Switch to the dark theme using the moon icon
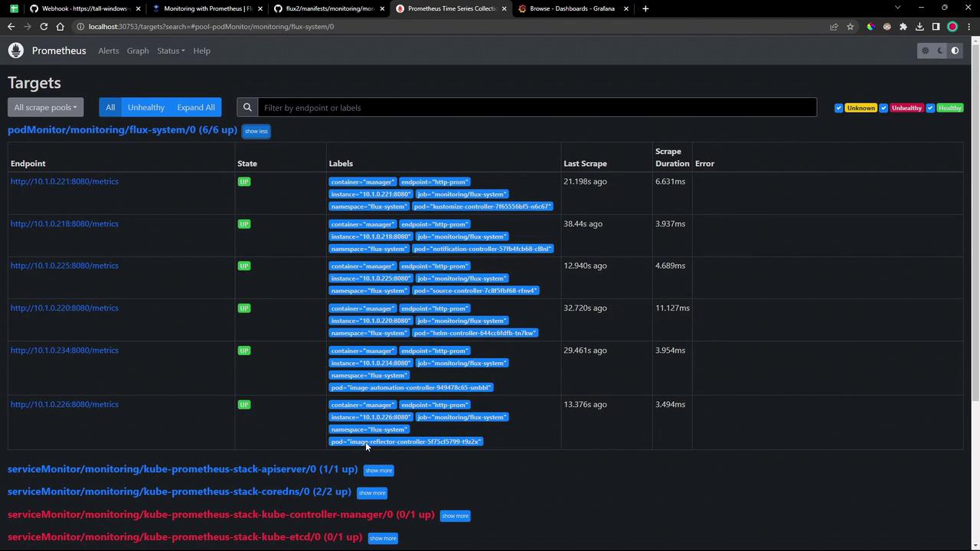This screenshot has height=551, width=980. pyautogui.click(x=940, y=51)
